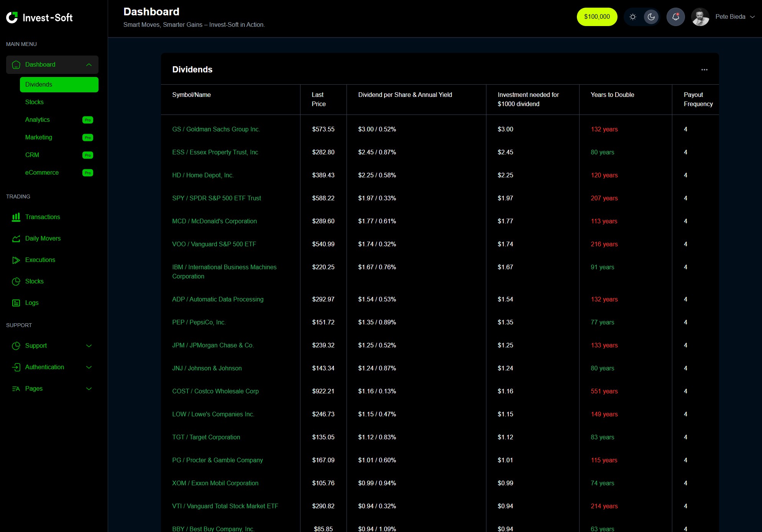Open Stocks under Dashboard menu
The image size is (762, 532).
34,102
